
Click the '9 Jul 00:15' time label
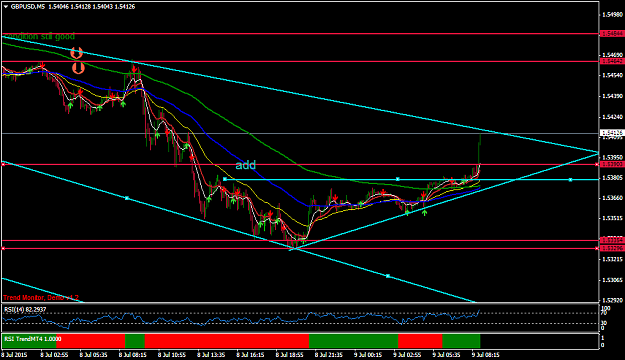point(368,354)
